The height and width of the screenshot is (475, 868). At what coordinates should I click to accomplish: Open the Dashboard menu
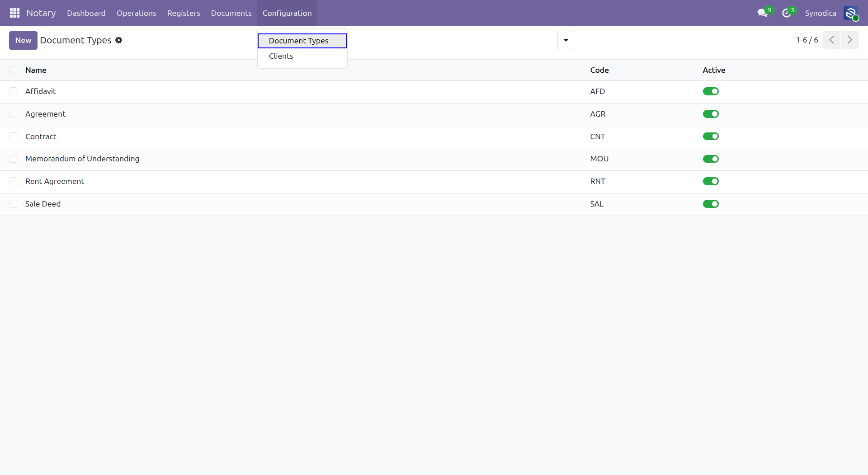pos(86,13)
